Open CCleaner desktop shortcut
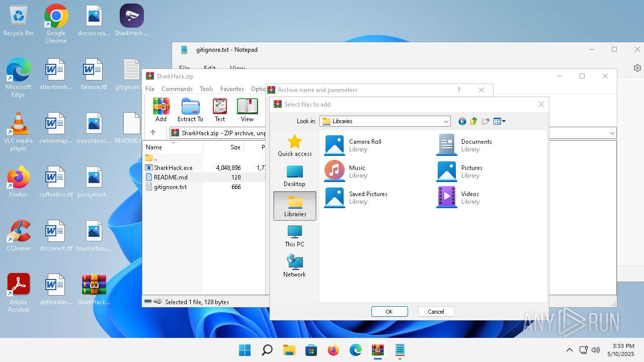 point(19,235)
